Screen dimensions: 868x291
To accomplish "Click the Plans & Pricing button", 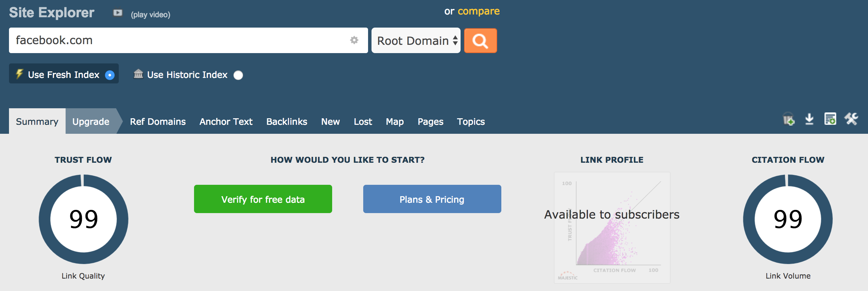I will 432,199.
